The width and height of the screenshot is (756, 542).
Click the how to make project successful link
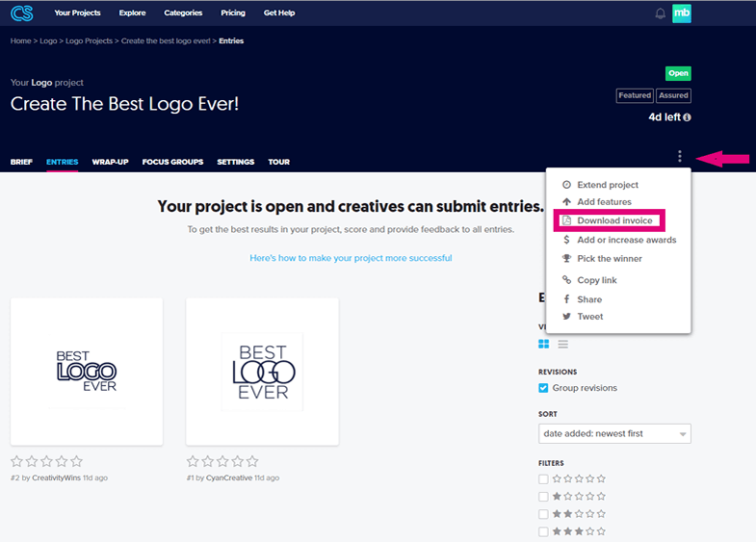[x=351, y=258]
